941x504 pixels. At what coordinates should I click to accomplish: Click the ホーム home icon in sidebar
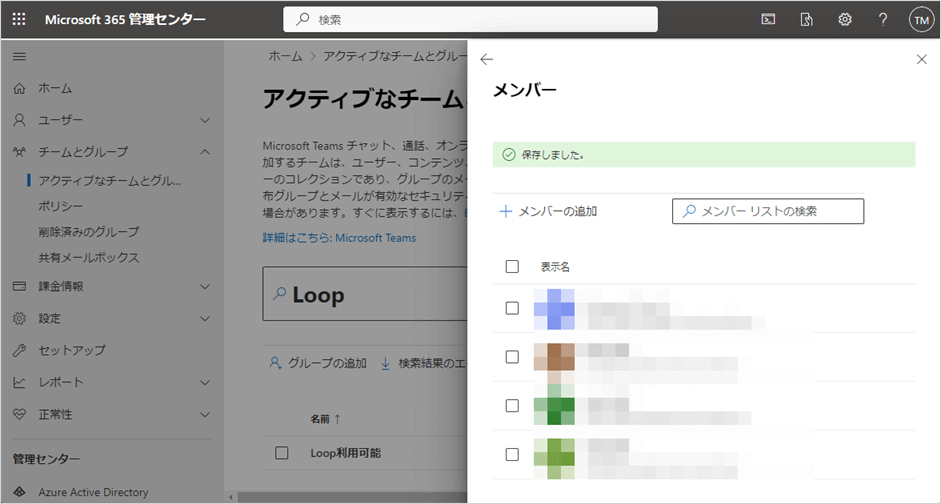click(19, 88)
